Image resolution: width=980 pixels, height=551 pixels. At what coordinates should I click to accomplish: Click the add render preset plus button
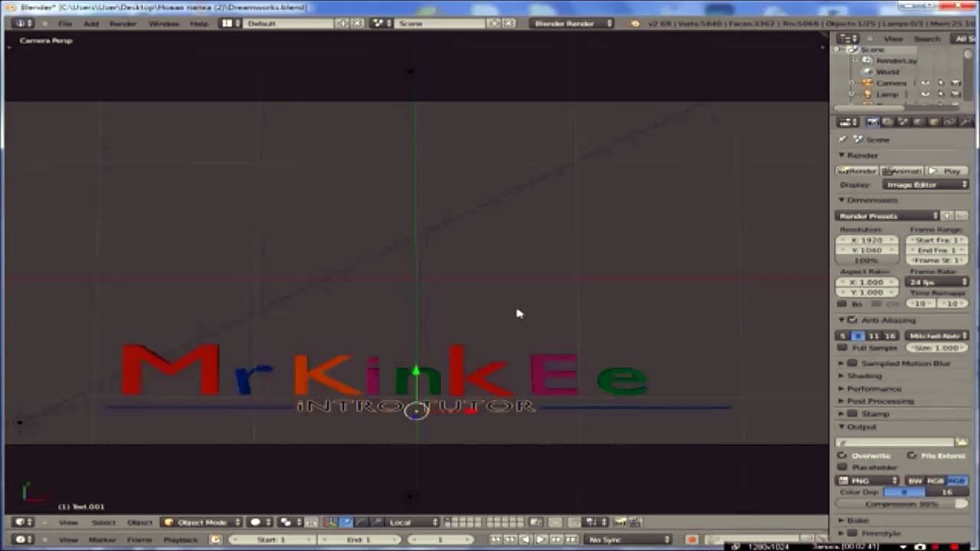948,216
